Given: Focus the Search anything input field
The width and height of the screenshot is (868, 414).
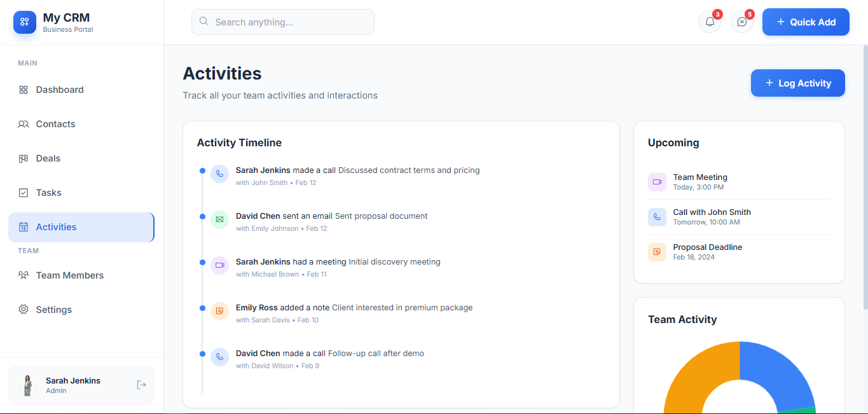Looking at the screenshot, I should (283, 22).
